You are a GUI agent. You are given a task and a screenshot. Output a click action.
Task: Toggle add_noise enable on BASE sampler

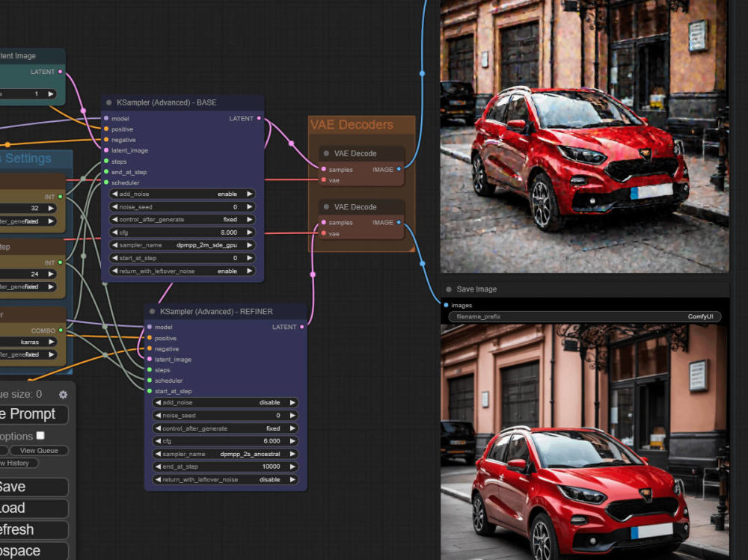183,194
